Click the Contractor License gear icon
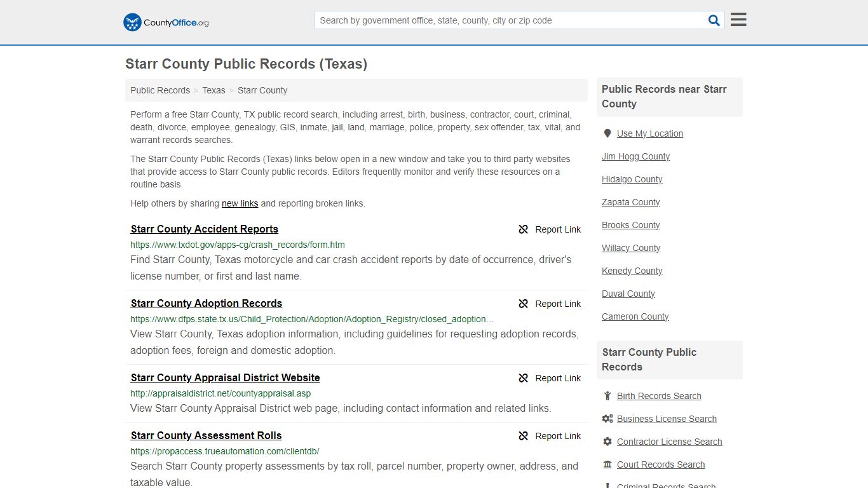Screen dimensions: 868x488 click(607, 442)
